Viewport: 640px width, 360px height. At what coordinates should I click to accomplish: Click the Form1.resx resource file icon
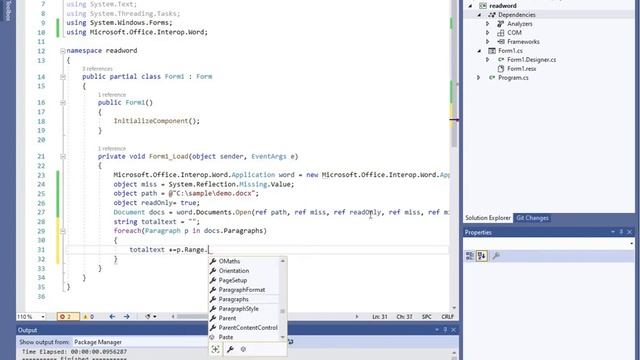pos(501,69)
